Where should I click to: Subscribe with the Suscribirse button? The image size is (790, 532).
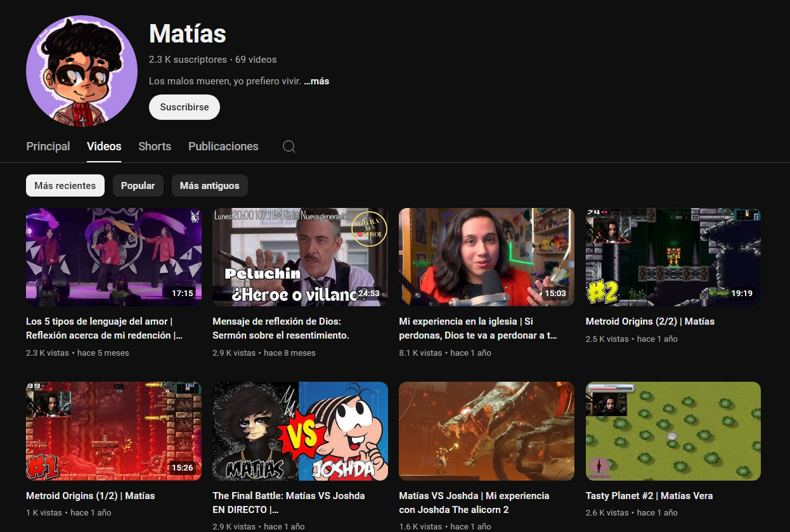click(185, 107)
